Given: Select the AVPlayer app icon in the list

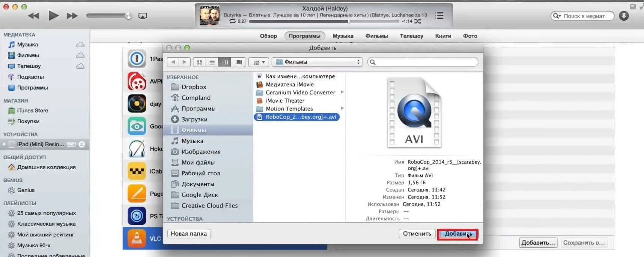Looking at the screenshot, I should [x=137, y=81].
